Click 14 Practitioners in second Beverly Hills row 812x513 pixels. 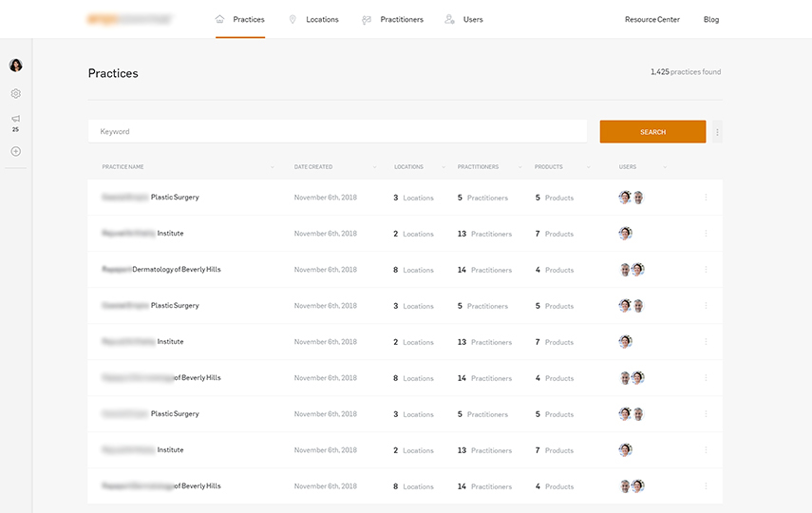[484, 378]
